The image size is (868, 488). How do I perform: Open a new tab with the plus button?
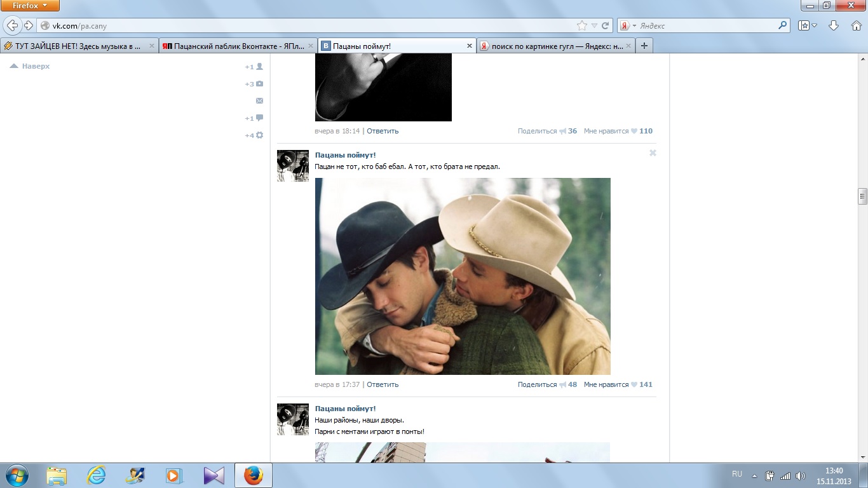[x=644, y=46]
